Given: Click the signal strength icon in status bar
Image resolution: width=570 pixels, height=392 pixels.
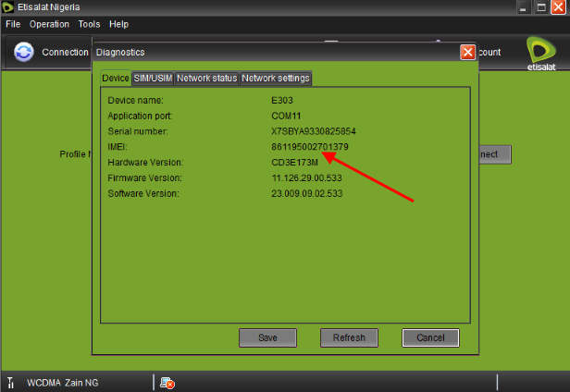Looking at the screenshot, I should pos(11,383).
